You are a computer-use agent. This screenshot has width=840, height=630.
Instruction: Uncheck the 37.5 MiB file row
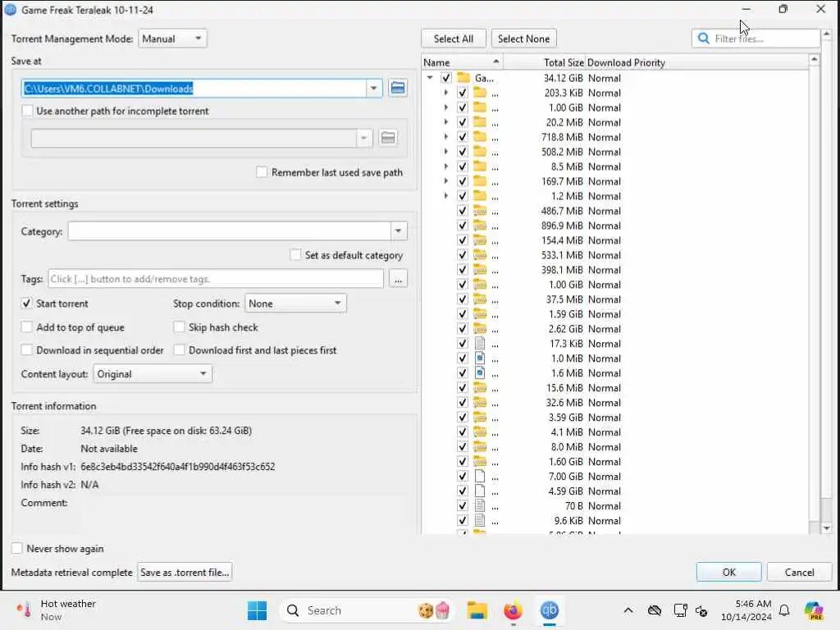(x=463, y=299)
